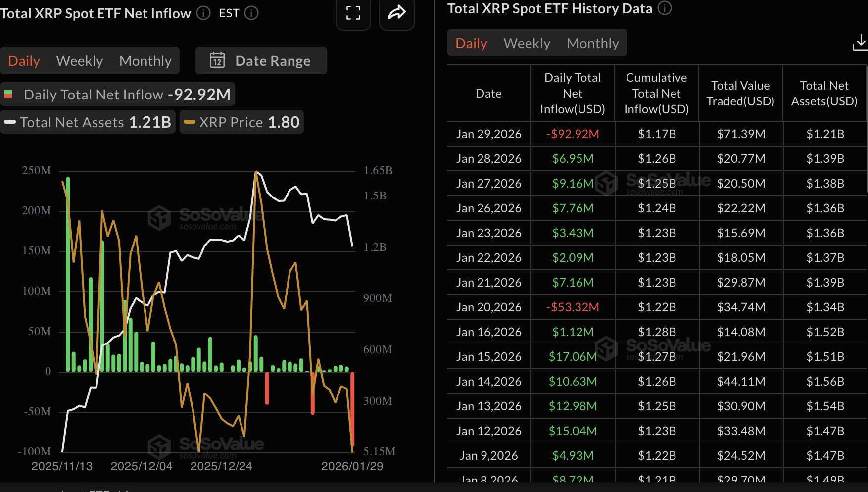Download history data via download icon
Screen dimensions: 868x492
[860, 43]
